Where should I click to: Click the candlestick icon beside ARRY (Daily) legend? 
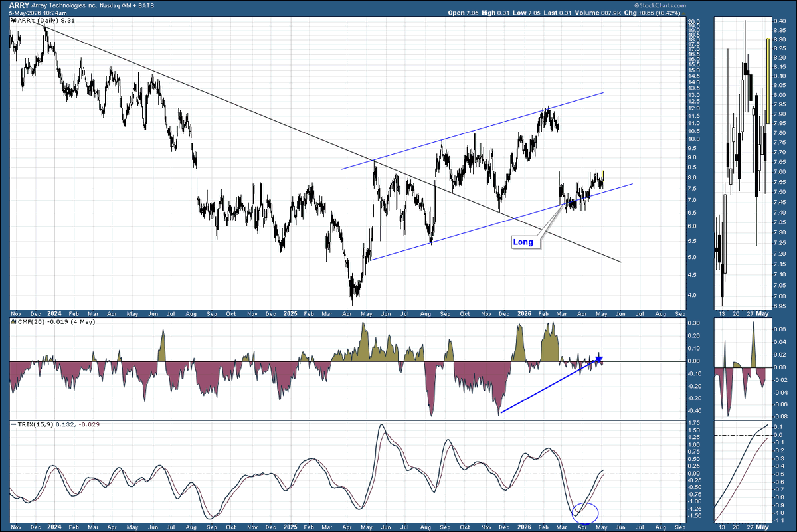(x=13, y=21)
